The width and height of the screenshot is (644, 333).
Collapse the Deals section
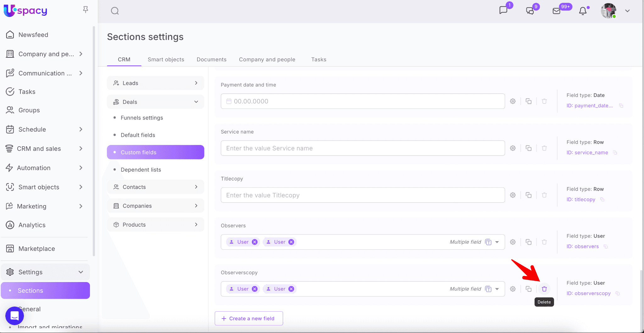tap(196, 102)
